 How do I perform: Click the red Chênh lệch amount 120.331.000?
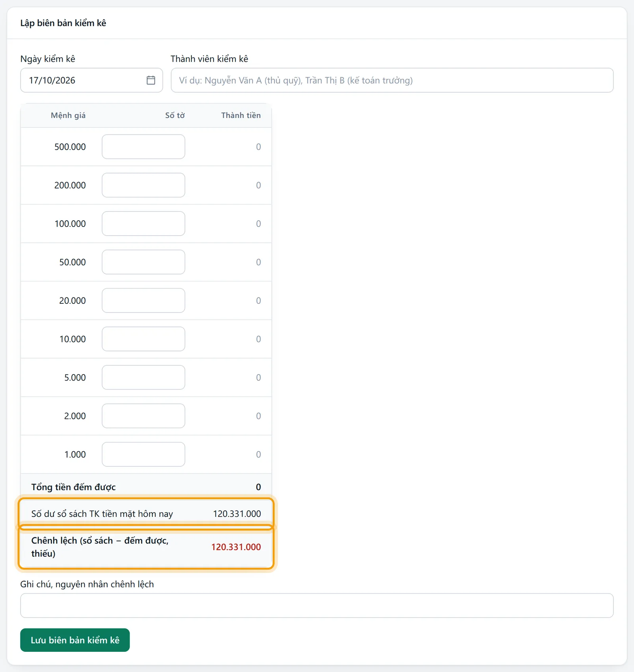coord(236,547)
